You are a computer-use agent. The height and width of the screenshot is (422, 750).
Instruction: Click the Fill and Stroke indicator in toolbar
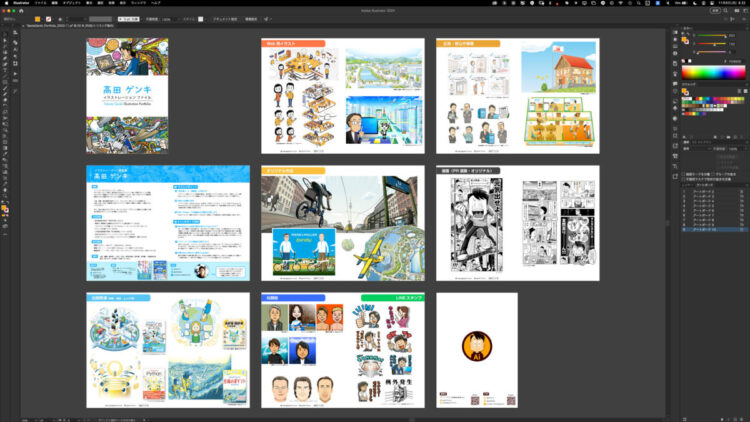click(5, 209)
